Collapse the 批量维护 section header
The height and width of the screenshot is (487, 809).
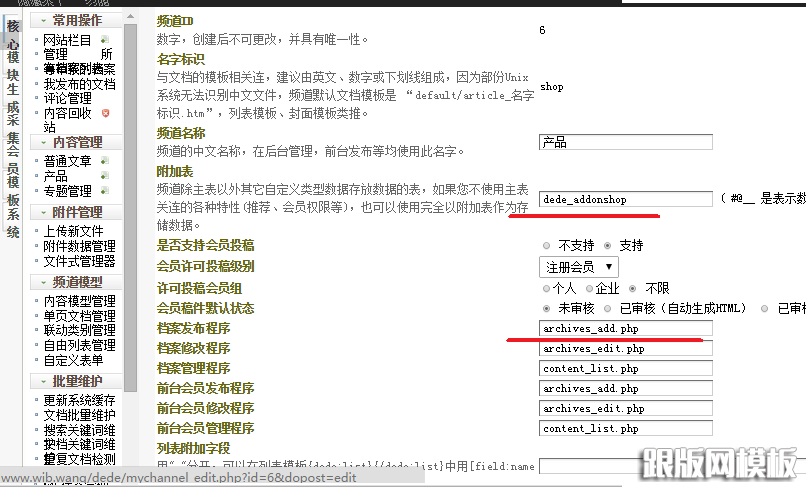77,381
